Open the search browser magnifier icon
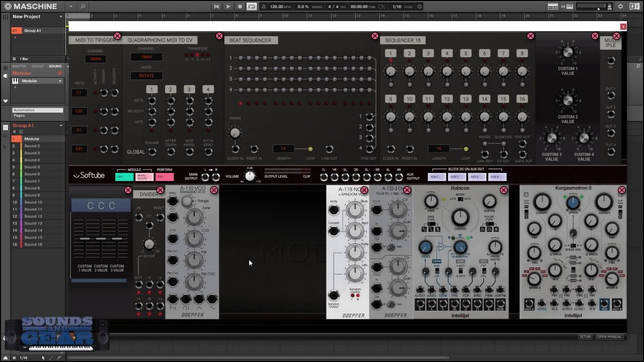The height and width of the screenshot is (362, 644). [x=83, y=7]
